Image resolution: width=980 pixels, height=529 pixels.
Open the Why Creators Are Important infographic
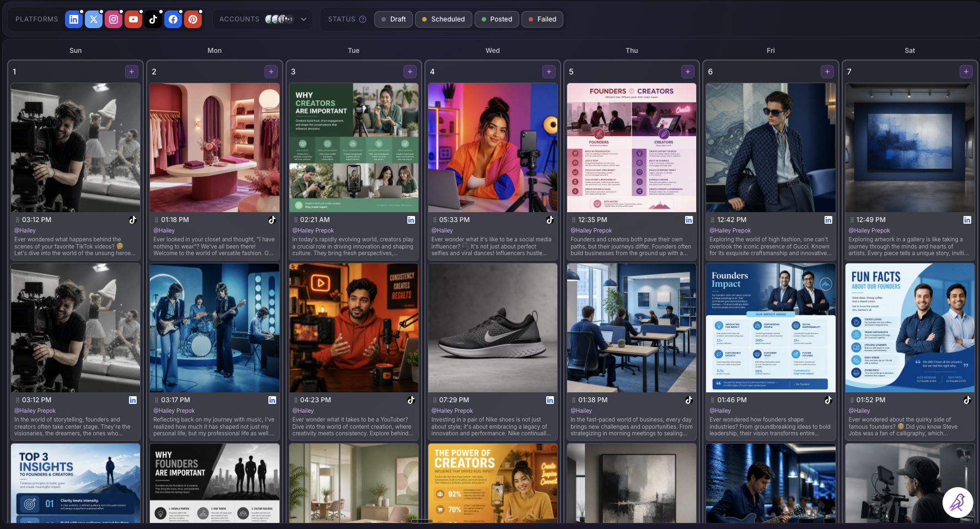[354, 148]
